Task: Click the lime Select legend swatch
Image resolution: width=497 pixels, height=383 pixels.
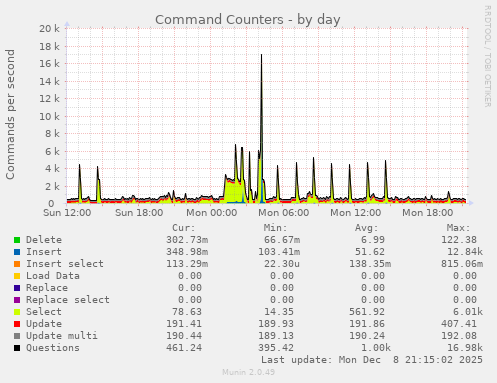Action: tap(17, 312)
